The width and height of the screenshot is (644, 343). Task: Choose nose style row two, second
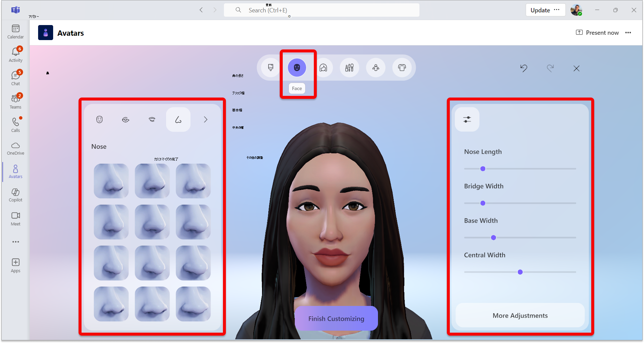(152, 222)
